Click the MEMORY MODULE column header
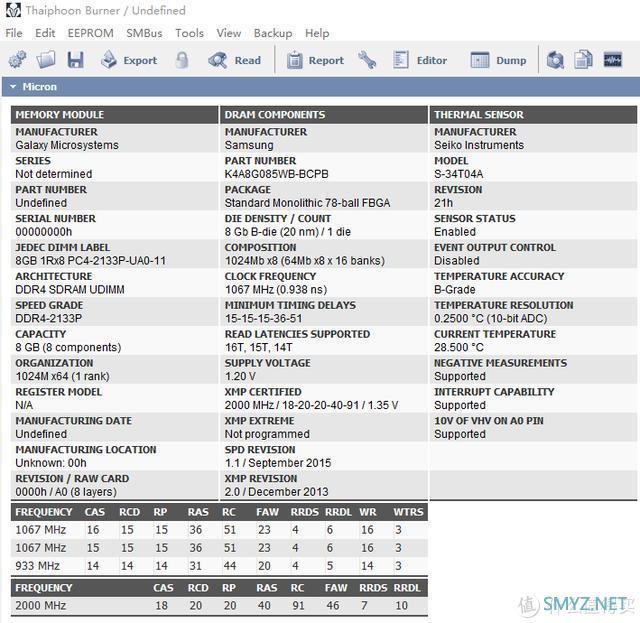Image resolution: width=640 pixels, height=623 pixels. click(x=114, y=115)
